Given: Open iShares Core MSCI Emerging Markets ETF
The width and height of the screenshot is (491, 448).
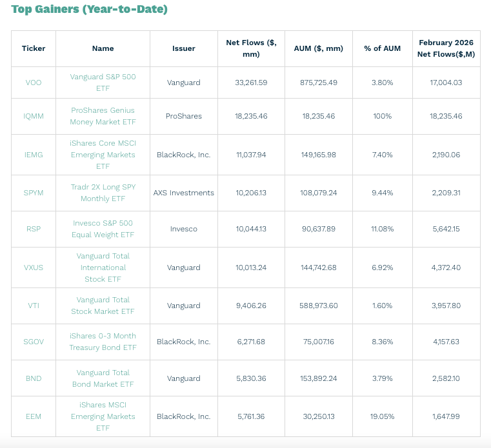Looking at the screenshot, I should 103,155.
